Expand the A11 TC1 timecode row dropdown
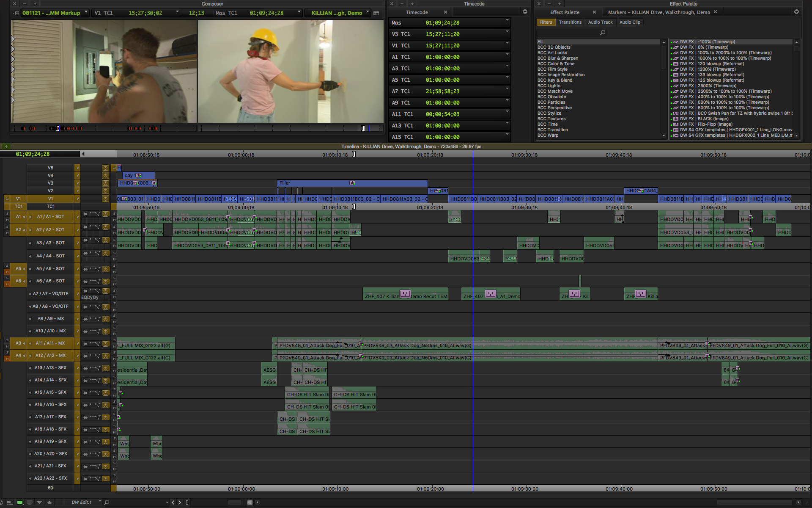 [x=507, y=112]
